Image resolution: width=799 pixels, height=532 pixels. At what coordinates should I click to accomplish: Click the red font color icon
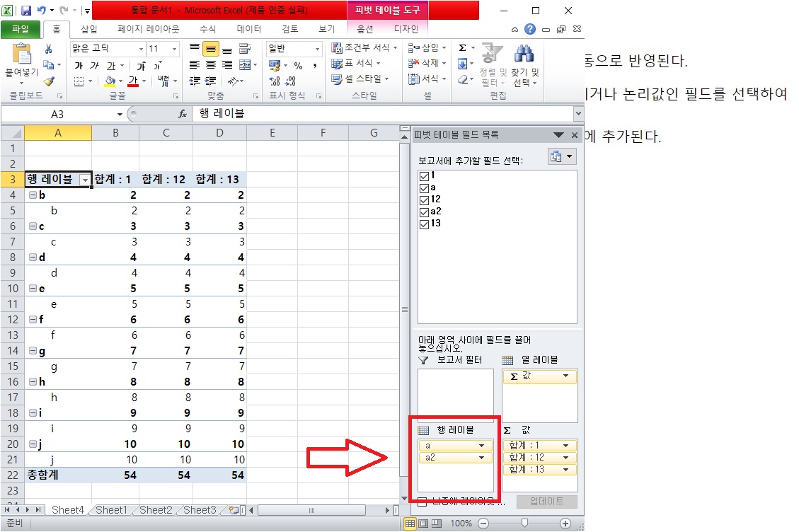click(x=133, y=81)
